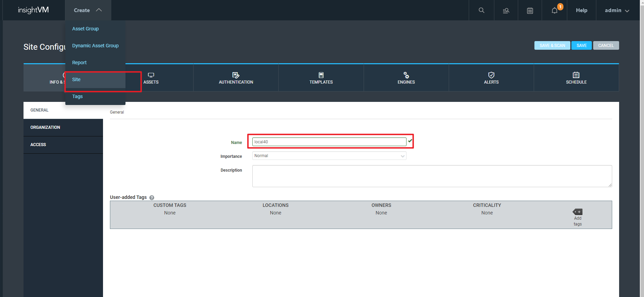The image size is (644, 297).
Task: Open the calendar icon in top bar
Action: point(530,11)
